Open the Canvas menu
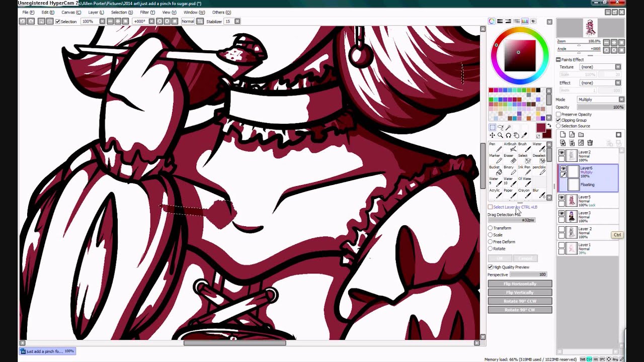This screenshot has width=644, height=362. tap(71, 12)
